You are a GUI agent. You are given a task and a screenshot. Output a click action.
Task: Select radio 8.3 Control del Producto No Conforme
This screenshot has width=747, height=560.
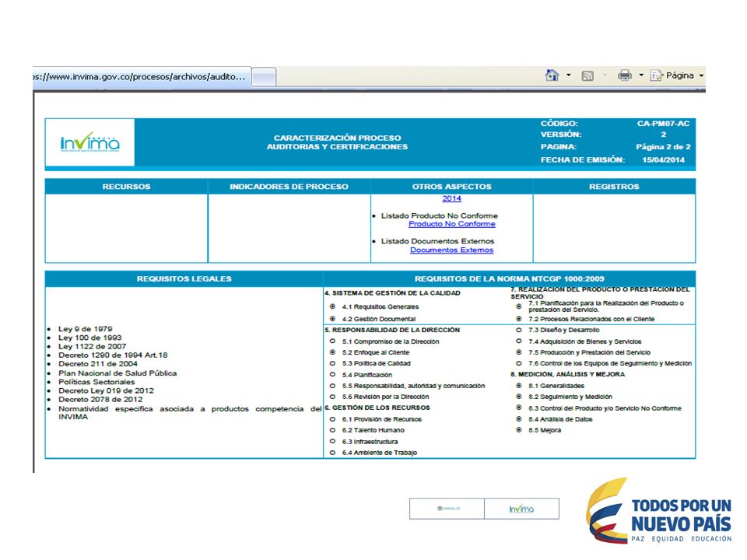(519, 408)
